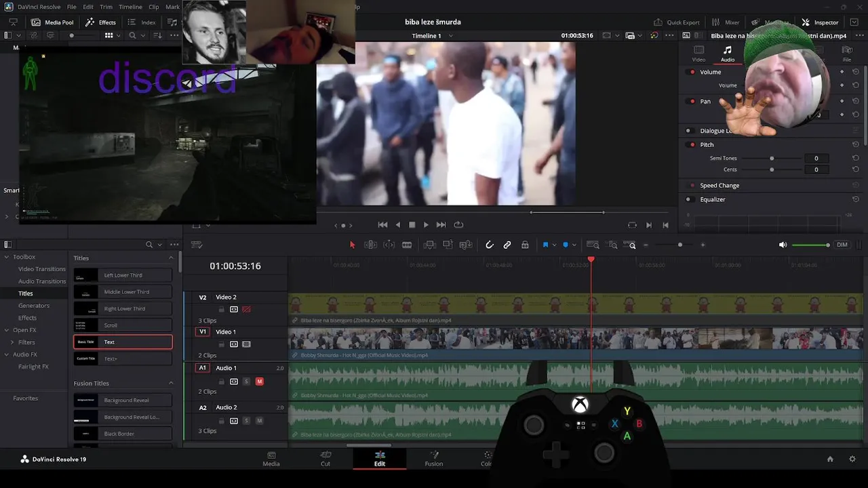Click the Stop button in viewer

pos(412,225)
